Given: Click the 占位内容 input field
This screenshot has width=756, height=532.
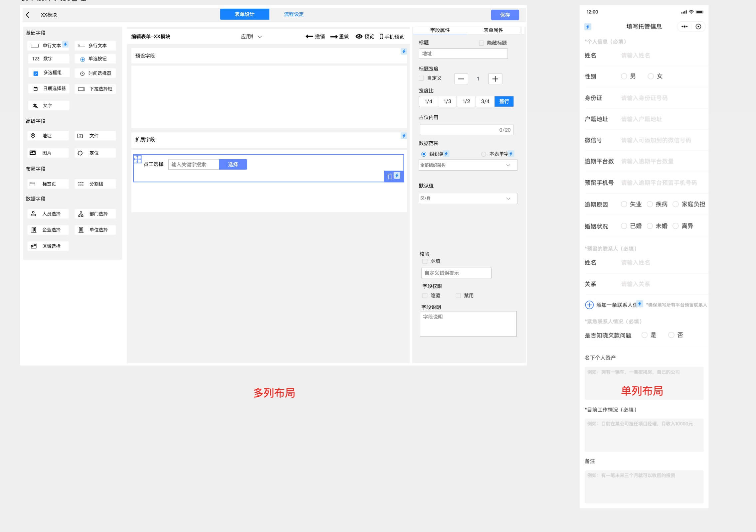Looking at the screenshot, I should click(x=467, y=130).
